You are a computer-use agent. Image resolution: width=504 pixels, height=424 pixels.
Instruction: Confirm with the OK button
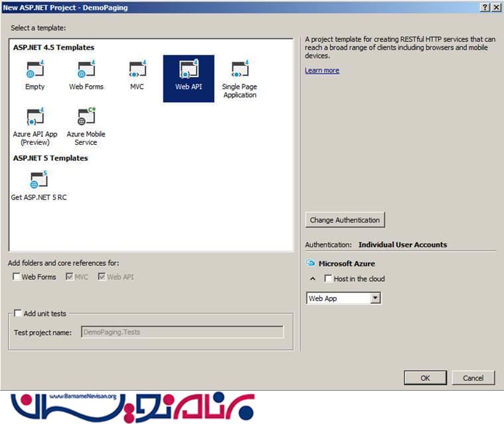(x=425, y=377)
